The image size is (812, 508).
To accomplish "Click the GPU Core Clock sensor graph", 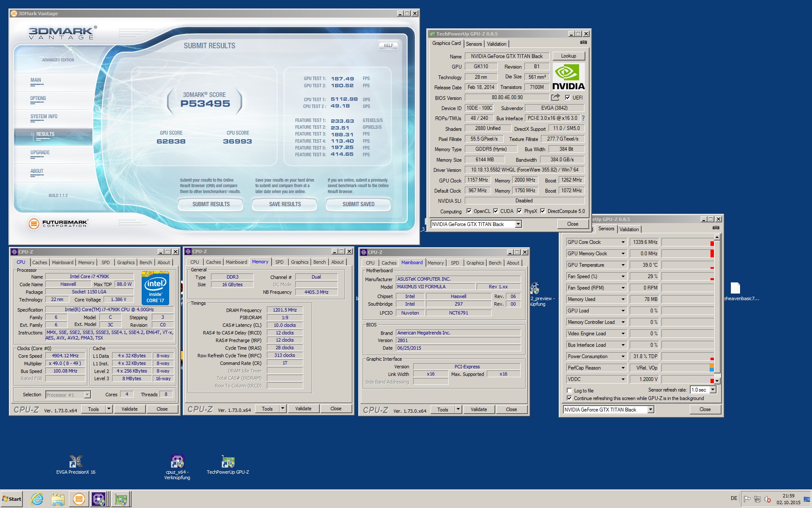I will tap(688, 242).
